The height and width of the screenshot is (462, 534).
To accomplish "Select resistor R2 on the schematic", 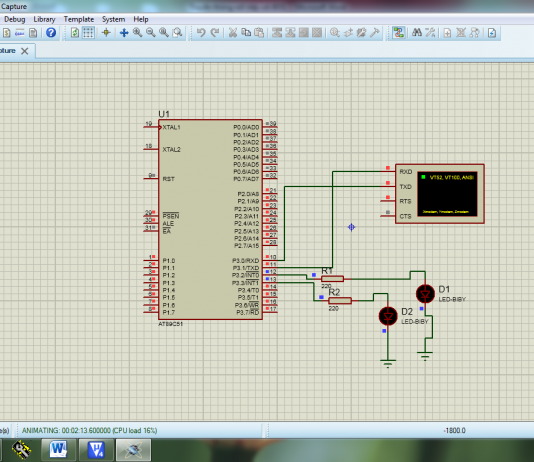I will pos(340,301).
